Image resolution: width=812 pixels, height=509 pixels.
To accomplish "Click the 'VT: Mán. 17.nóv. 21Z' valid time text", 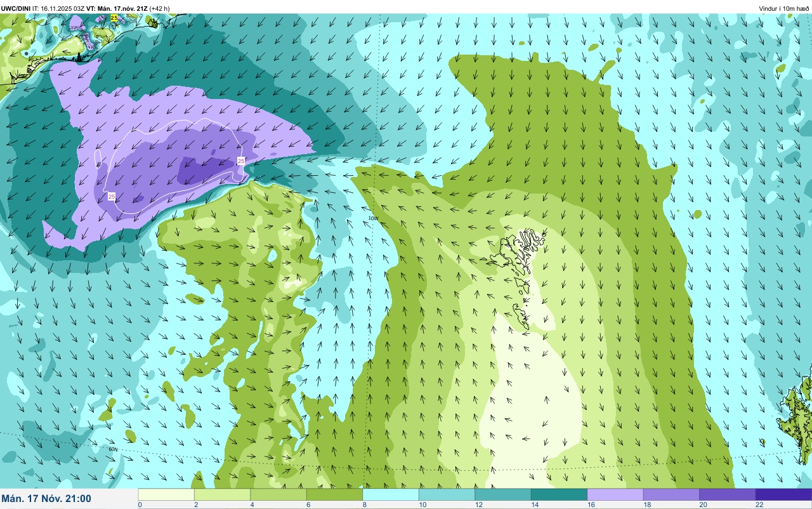I will point(116,8).
